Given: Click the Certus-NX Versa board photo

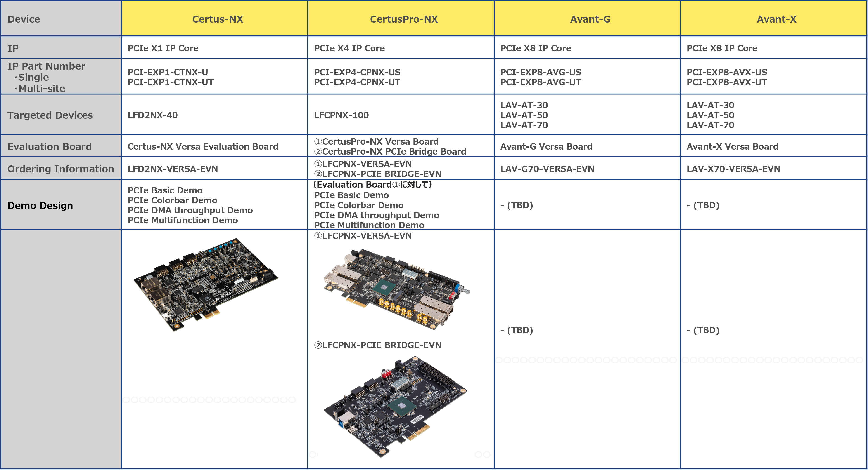Looking at the screenshot, I should tap(206, 284).
